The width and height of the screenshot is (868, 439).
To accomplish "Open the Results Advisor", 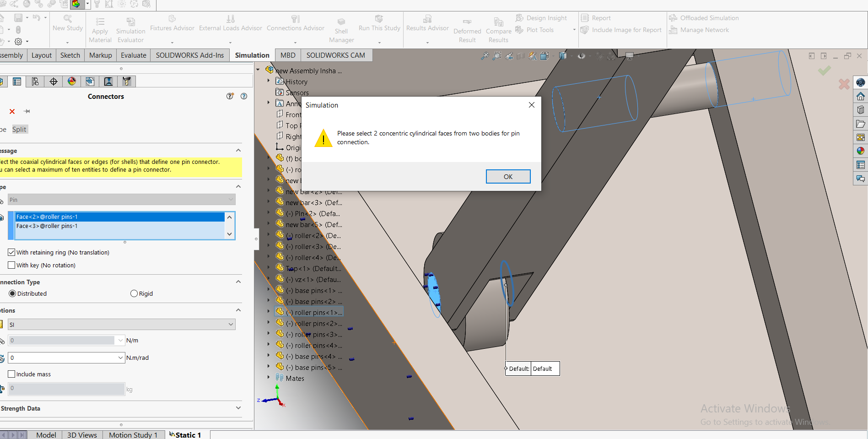I will (x=427, y=23).
